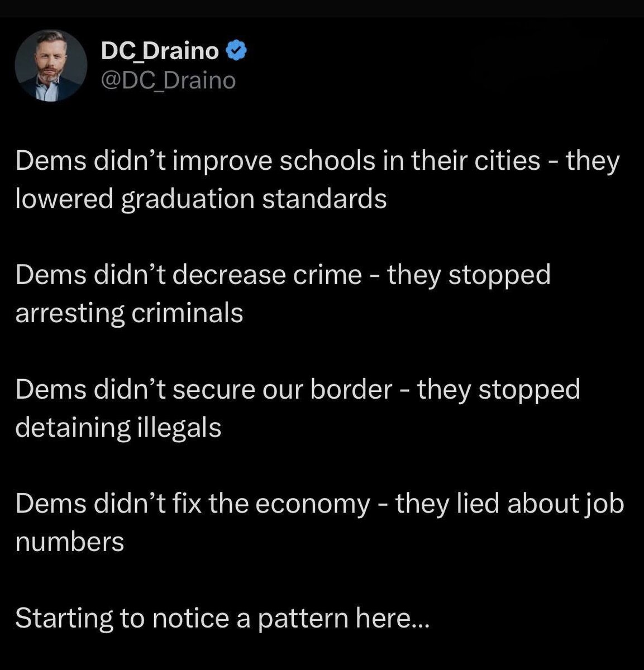The height and width of the screenshot is (670, 644).
Task: Click the blue verified checkmark badge
Action: coord(236,51)
